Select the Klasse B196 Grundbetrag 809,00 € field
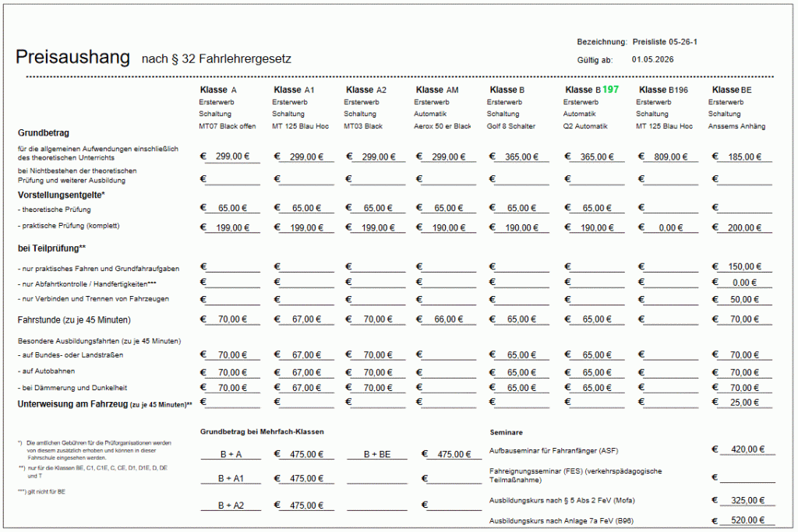The width and height of the screenshot is (798, 532). tap(673, 157)
